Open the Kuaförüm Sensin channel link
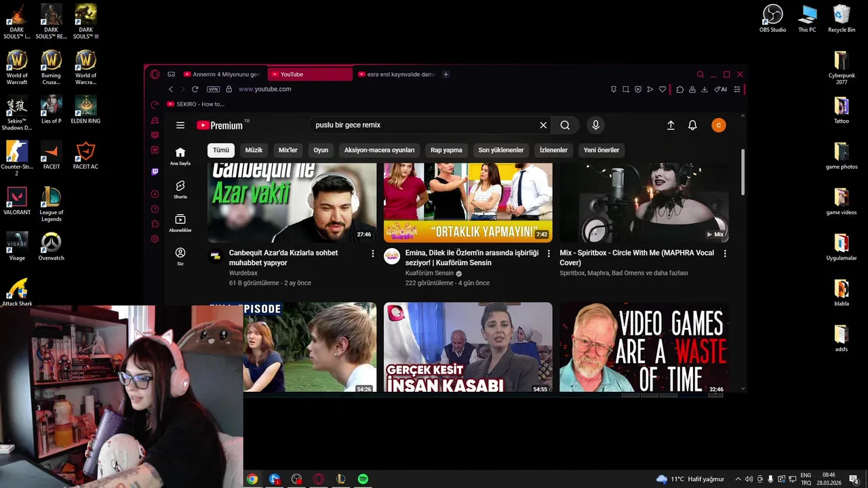 click(429, 273)
